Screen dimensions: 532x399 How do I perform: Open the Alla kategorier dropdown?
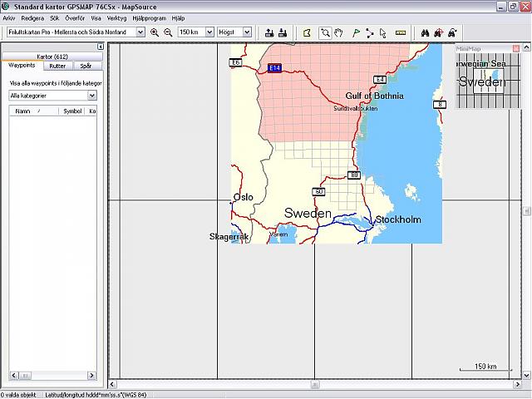tap(92, 96)
